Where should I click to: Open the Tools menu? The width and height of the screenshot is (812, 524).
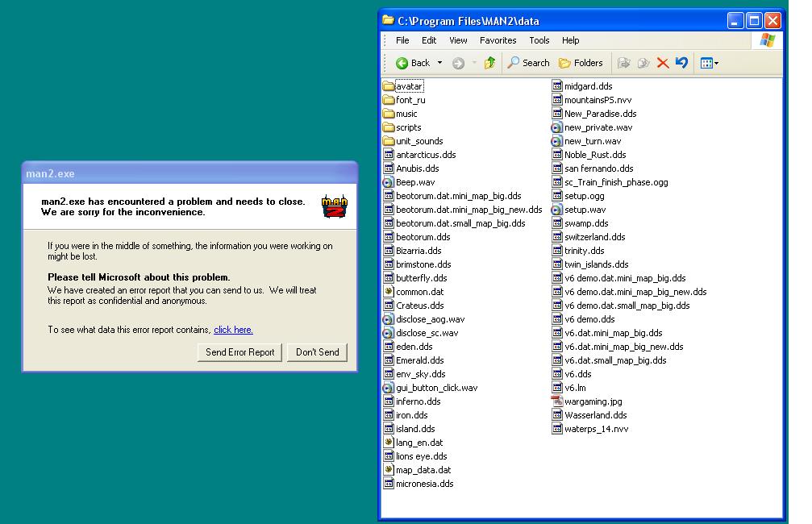coord(539,40)
